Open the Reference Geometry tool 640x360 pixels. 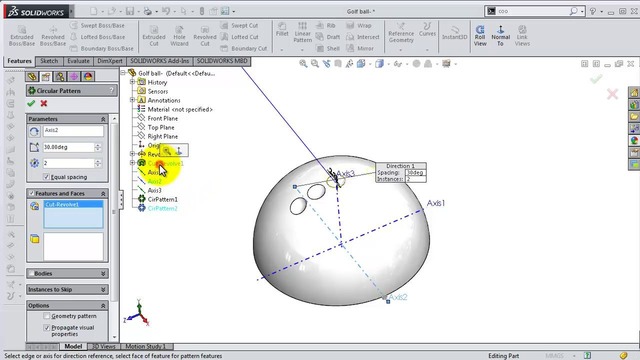(401, 33)
